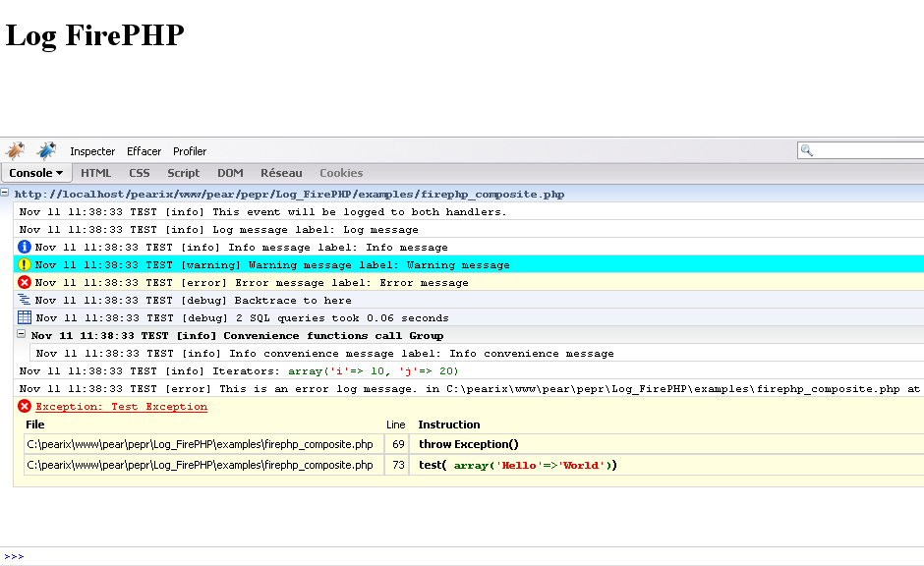The image size is (924, 566).
Task: Collapse the Convenience functions call Group
Action: click(x=22, y=334)
